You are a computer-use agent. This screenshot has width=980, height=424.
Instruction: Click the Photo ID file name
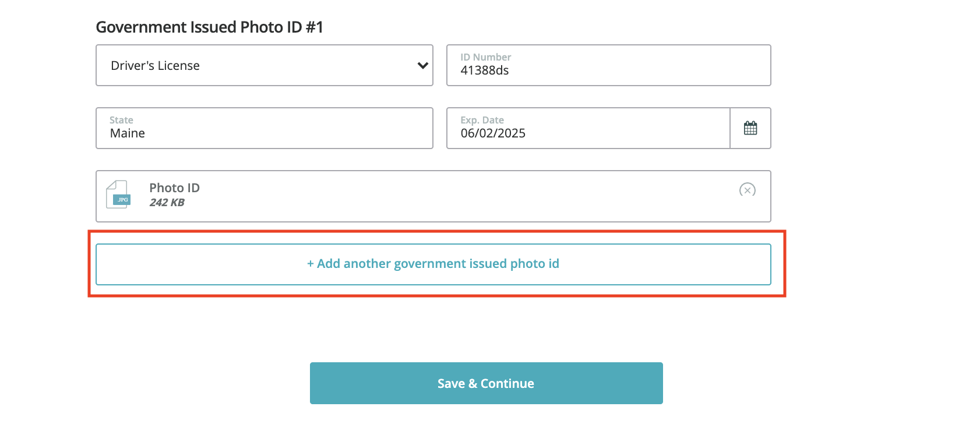174,188
